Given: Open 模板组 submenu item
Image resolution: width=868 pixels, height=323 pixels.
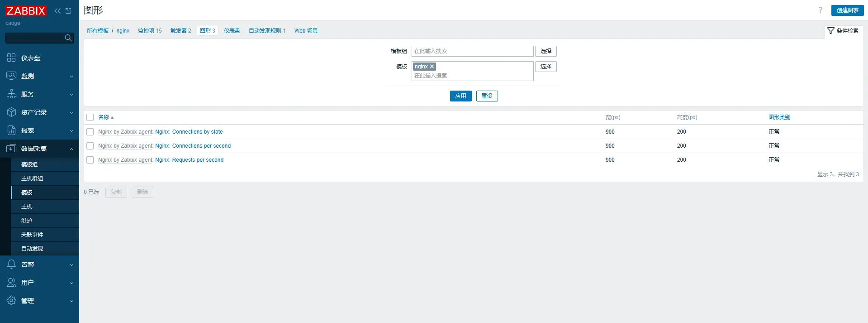Looking at the screenshot, I should [45, 164].
